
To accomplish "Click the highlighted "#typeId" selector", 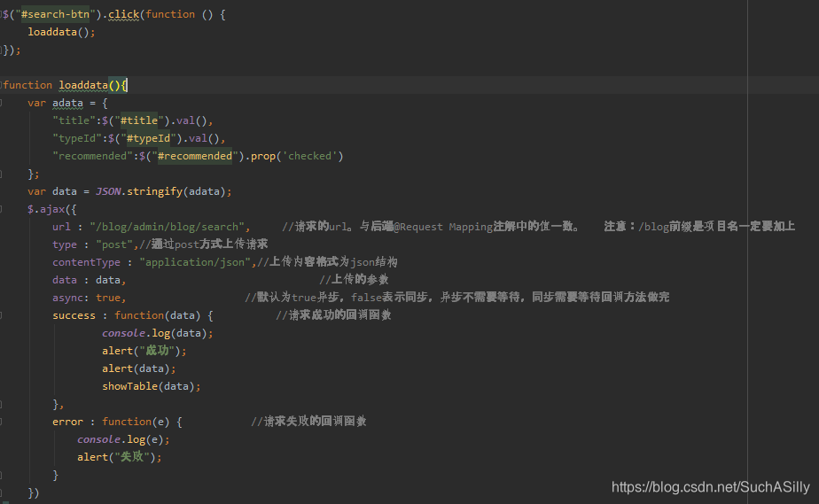I will click(148, 138).
